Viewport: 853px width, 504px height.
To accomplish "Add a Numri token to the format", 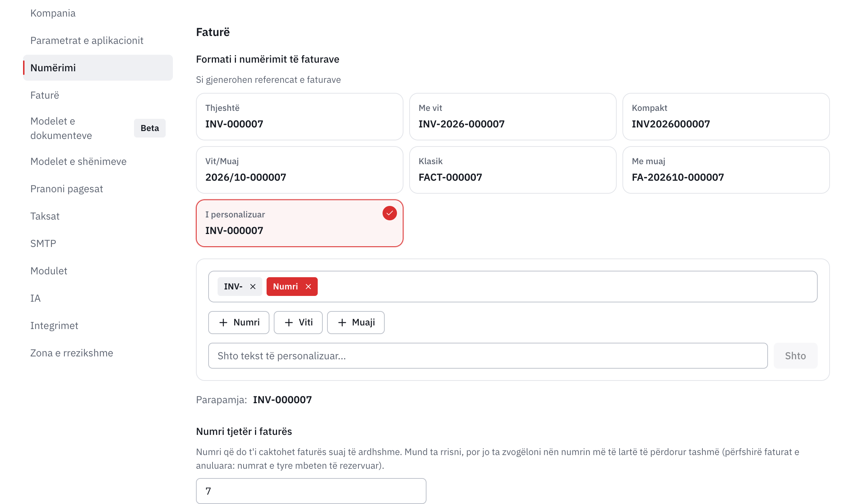I will (x=239, y=323).
